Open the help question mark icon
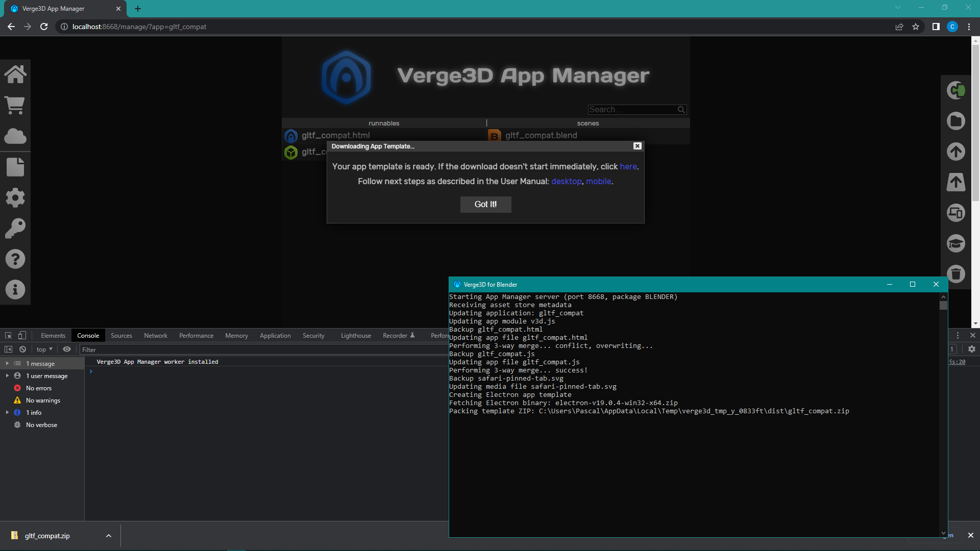Screen dimensions: 980x551 click(x=15, y=259)
